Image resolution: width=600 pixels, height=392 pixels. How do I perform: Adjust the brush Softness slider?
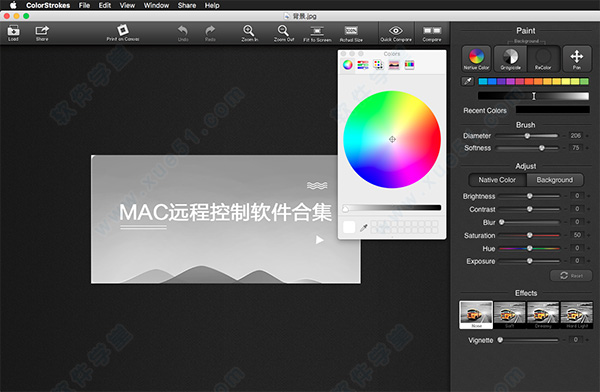point(527,148)
